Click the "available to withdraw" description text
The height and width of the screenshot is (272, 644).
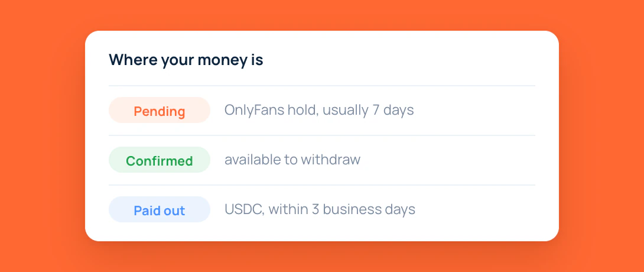pos(292,160)
